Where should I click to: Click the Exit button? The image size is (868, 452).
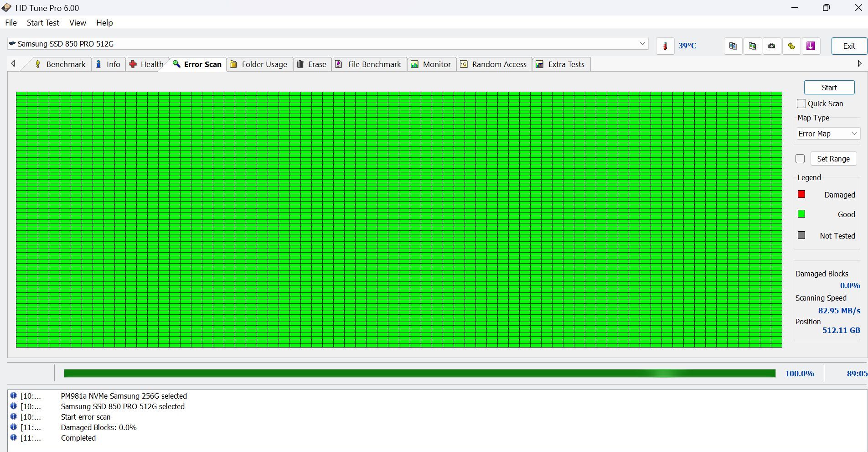tap(849, 46)
